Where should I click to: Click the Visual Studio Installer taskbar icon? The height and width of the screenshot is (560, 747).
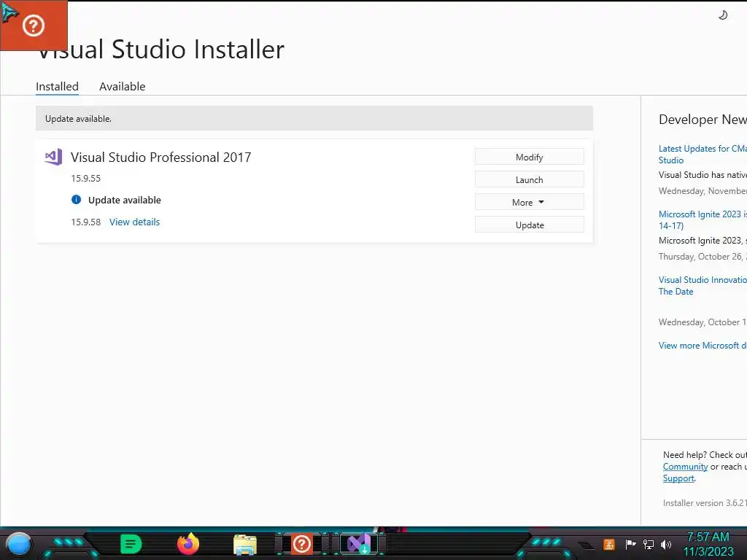[x=359, y=544]
